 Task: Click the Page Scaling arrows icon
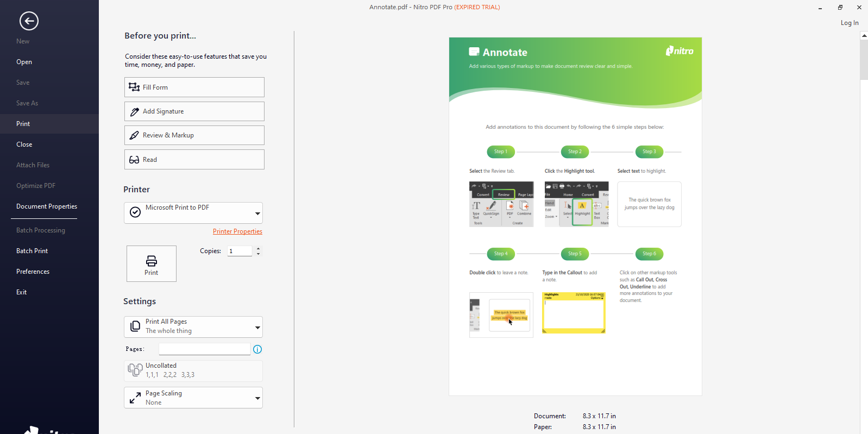pyautogui.click(x=135, y=398)
